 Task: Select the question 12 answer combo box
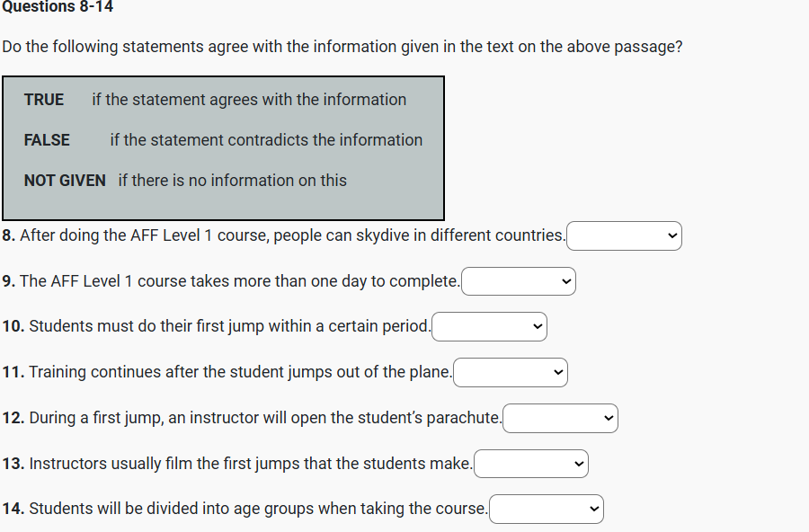pos(560,418)
